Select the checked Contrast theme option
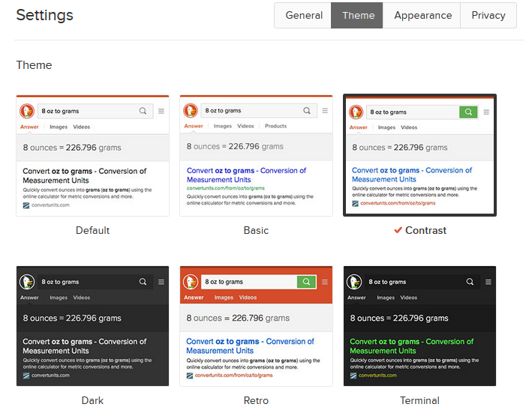Image resolution: width=532 pixels, height=407 pixels. pos(425,230)
